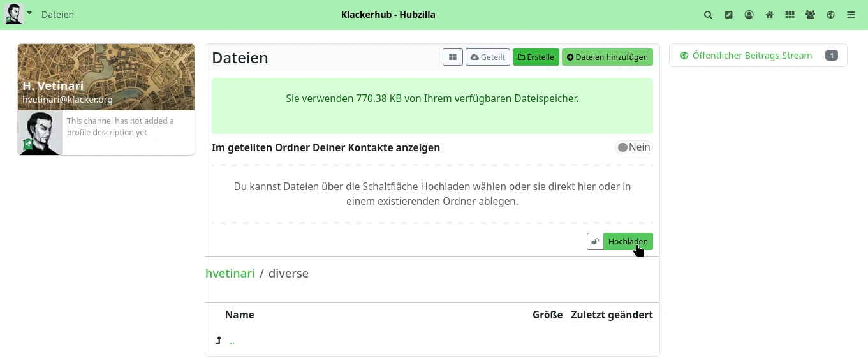The width and height of the screenshot is (868, 363).
Task: Open the hamburger menu in navbar
Action: click(851, 15)
